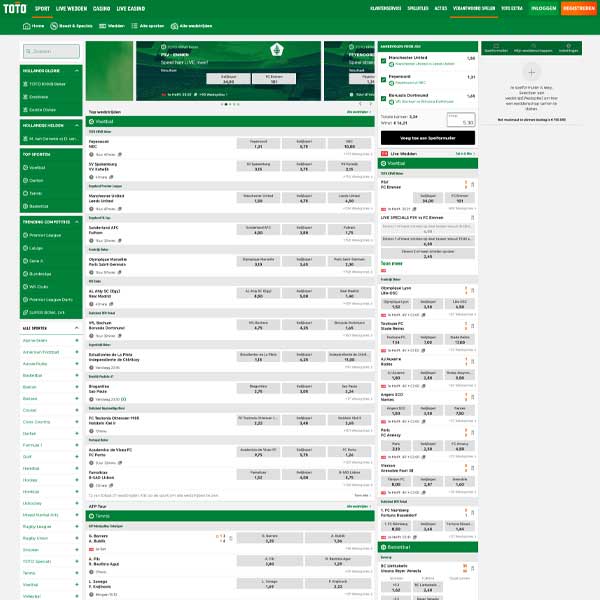600x600 pixels.
Task: Select Darten icon under Top Sporten
Action: click(x=25, y=180)
